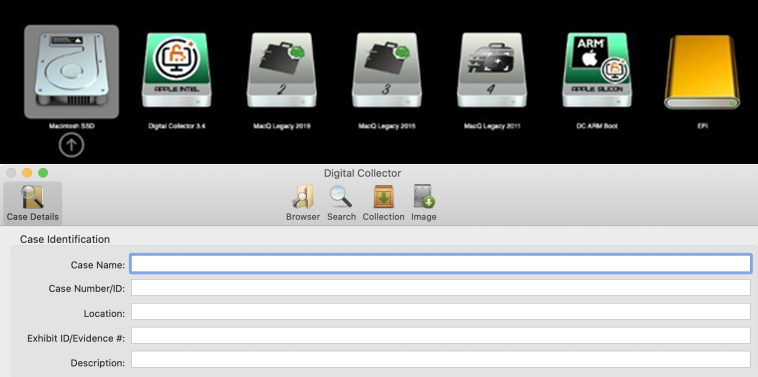The width and height of the screenshot is (758, 377).
Task: Zoom window with the green button
Action: (43, 173)
